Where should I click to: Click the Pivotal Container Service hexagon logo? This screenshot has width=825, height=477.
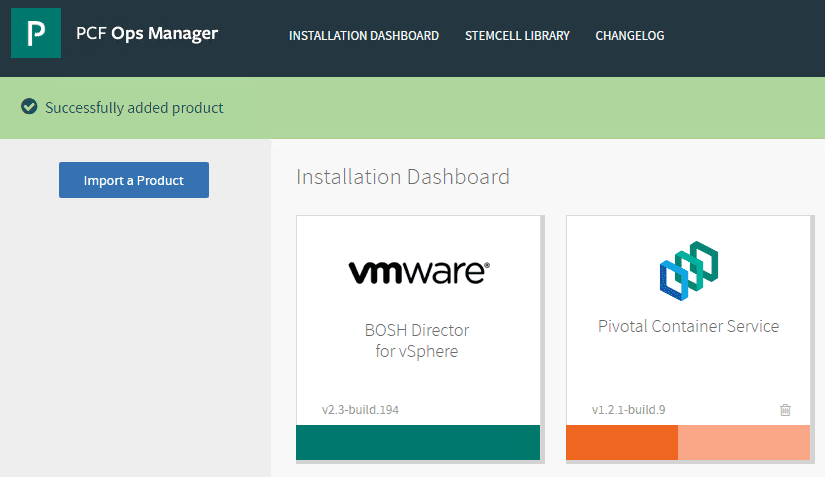pyautogui.click(x=690, y=269)
